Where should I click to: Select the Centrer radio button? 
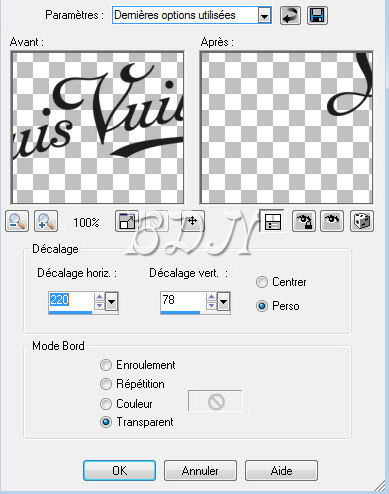tap(262, 282)
